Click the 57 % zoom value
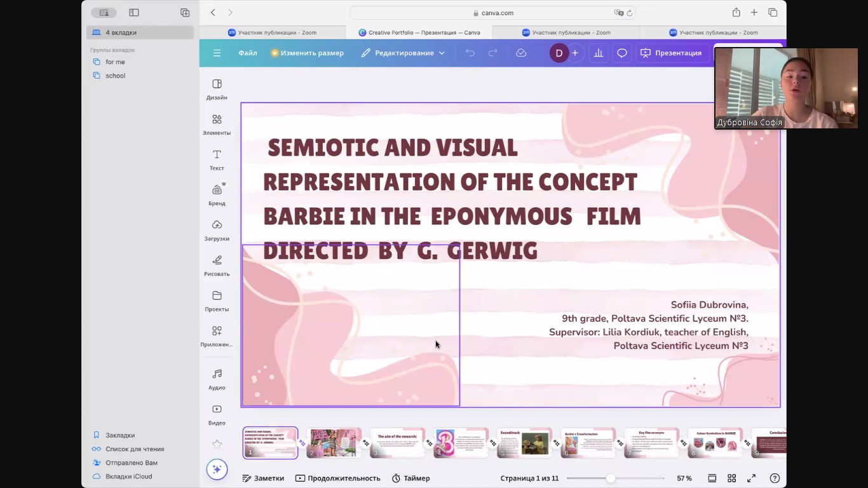Screen dimensions: 868x488 point(684,478)
